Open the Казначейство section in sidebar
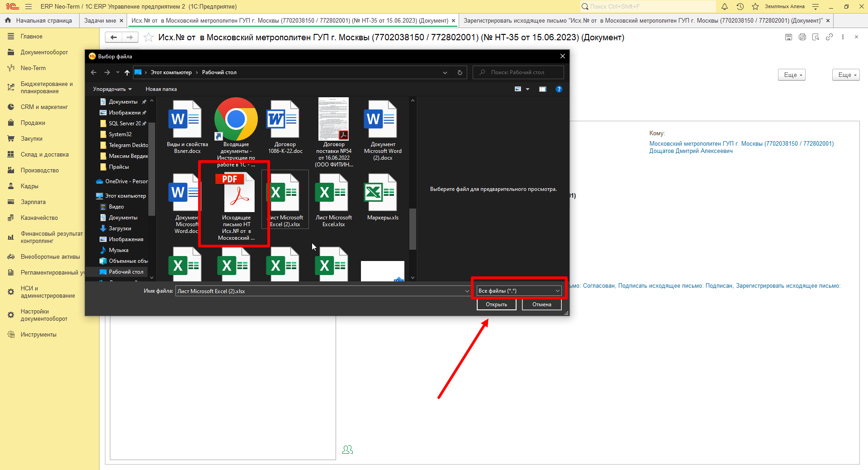The height and width of the screenshot is (470, 868). 39,218
